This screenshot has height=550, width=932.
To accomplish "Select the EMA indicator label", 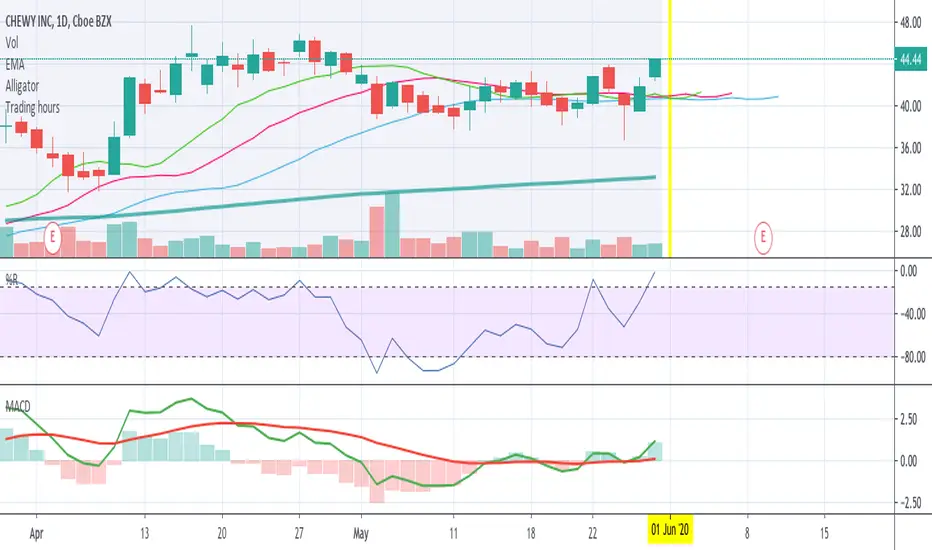I will 15,64.
